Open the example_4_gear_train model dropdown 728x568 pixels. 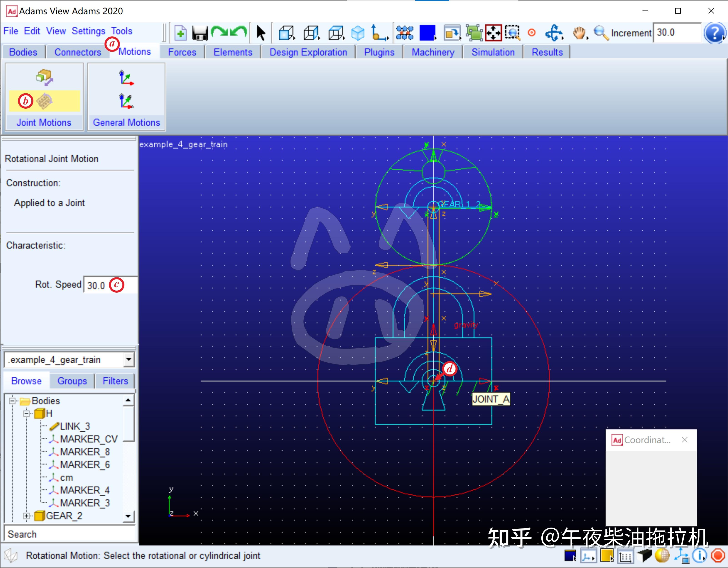tap(128, 359)
